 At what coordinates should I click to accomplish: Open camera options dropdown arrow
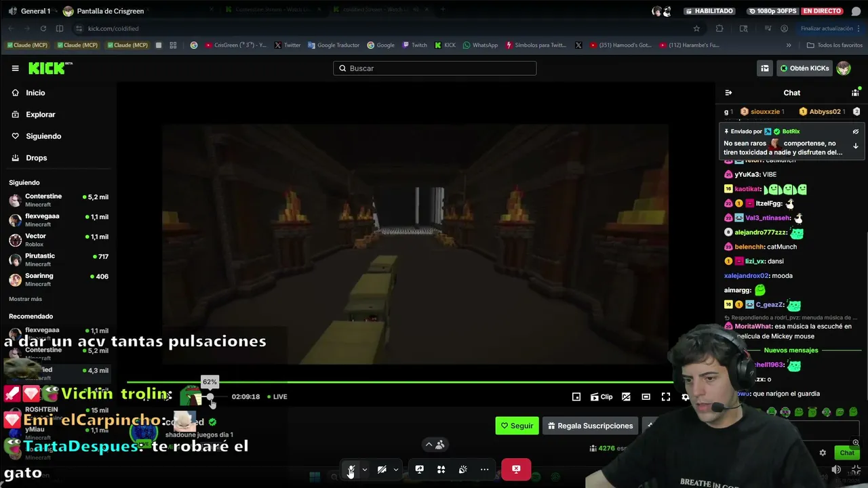point(396,469)
